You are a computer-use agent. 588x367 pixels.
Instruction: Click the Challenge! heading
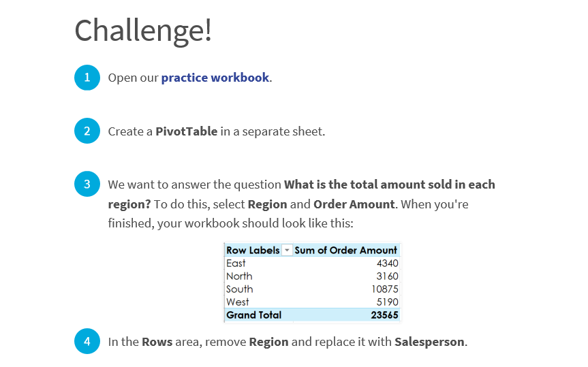143,31
